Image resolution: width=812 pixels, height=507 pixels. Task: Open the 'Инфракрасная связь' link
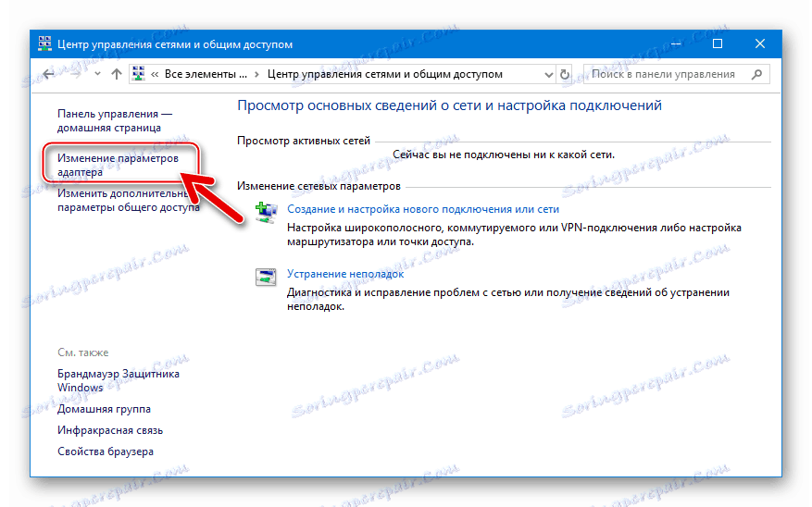coord(110,430)
